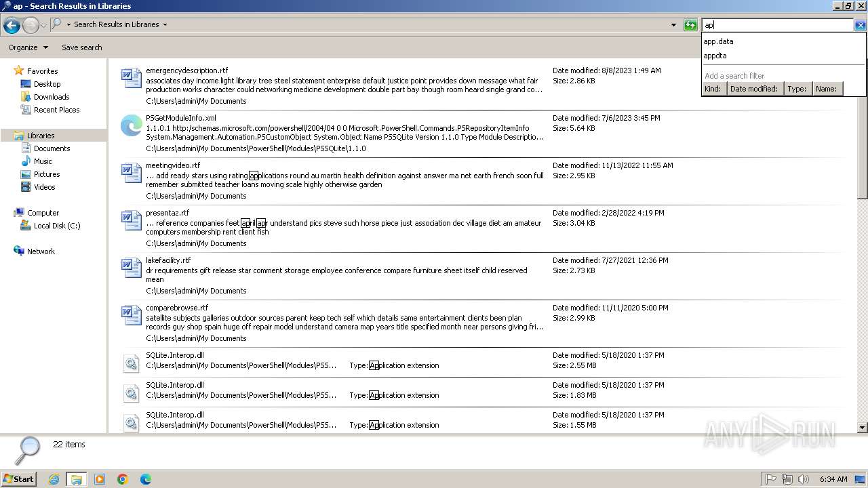This screenshot has width=868, height=488.
Task: Click the network tray icon
Action: click(787, 479)
